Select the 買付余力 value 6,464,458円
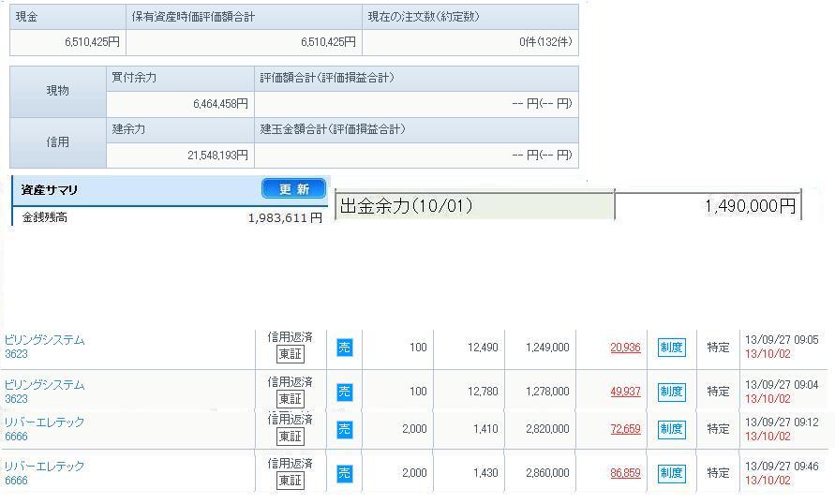The width and height of the screenshot is (835, 504). coord(220,104)
